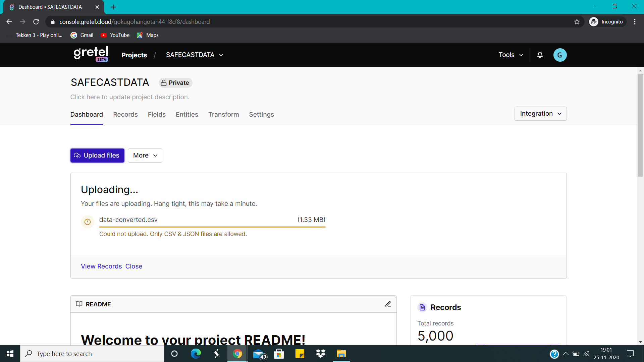Screen dimensions: 644x362
Task: Click the README edit pencil icon
Action: point(388,304)
